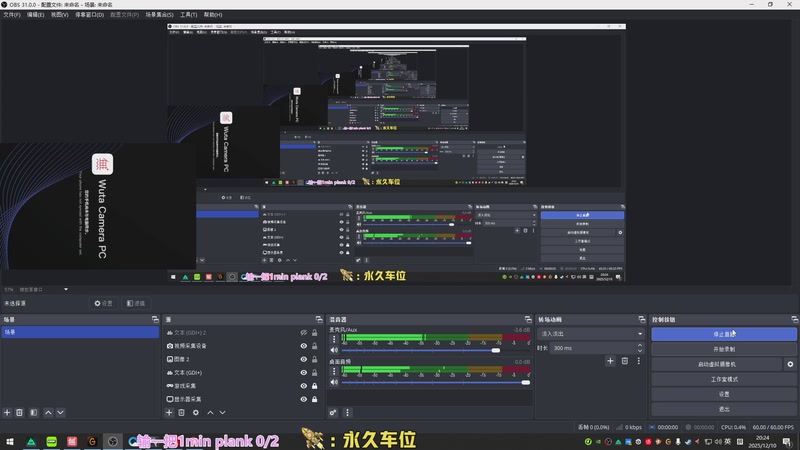Pop out the Sources dock panel
Screen dimensions: 800x450
pyautogui.click(x=319, y=319)
